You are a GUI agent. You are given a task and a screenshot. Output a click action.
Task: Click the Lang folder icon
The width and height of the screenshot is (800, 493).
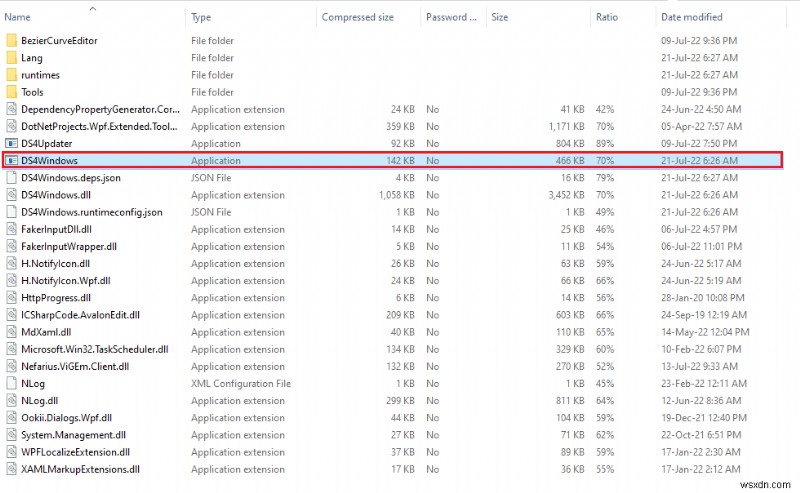(11, 58)
